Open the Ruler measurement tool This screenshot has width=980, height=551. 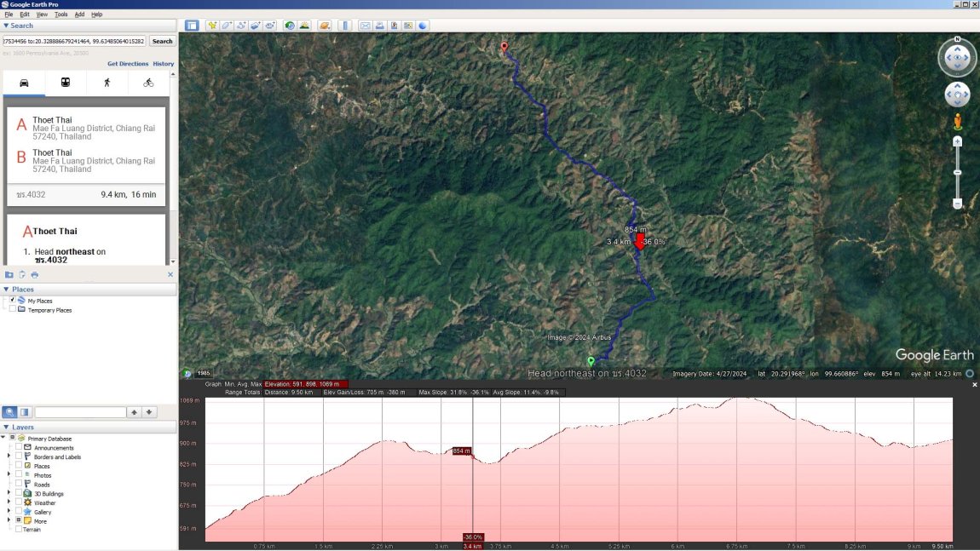[x=344, y=25]
